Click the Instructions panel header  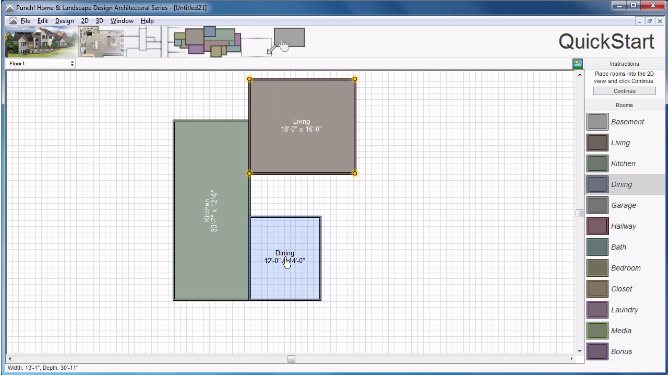point(624,64)
